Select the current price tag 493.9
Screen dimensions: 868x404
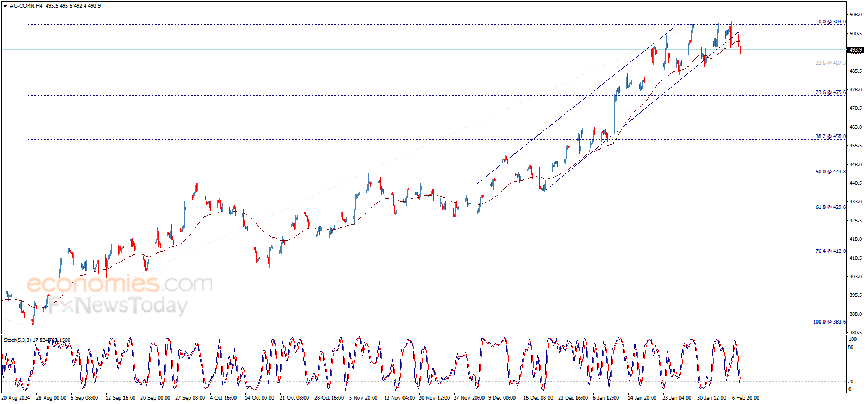(855, 50)
